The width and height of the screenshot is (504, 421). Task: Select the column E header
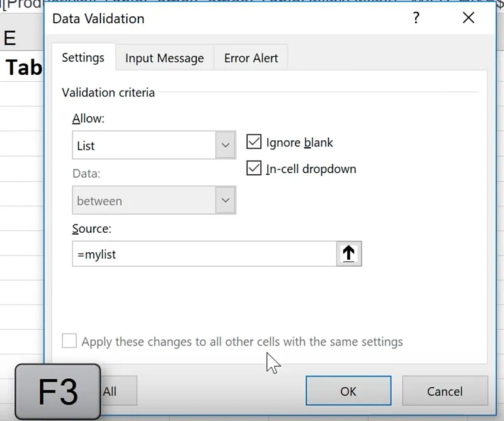pos(10,38)
